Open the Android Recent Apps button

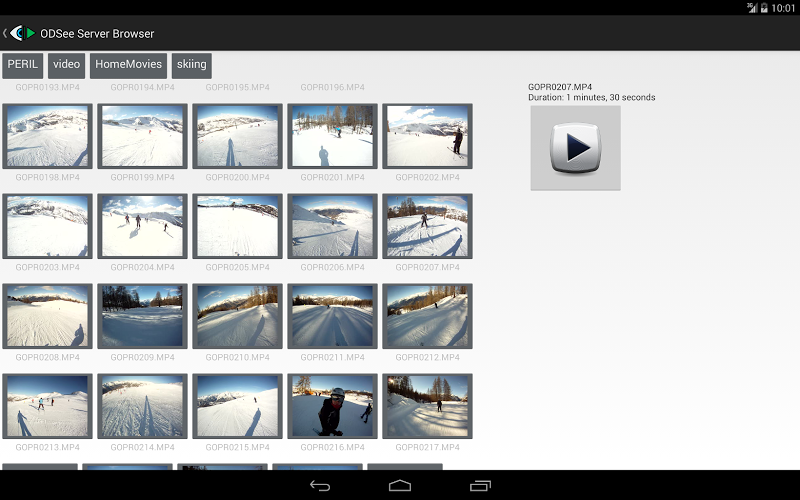tap(480, 486)
